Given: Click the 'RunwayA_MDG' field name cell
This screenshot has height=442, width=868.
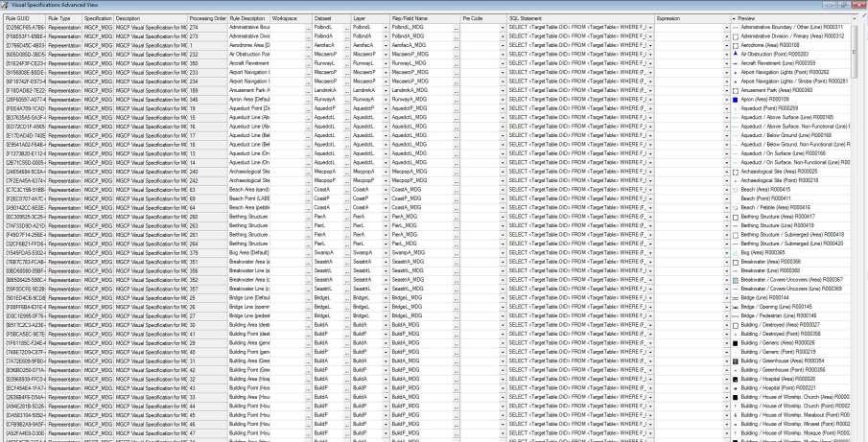Looking at the screenshot, I should [421, 100].
